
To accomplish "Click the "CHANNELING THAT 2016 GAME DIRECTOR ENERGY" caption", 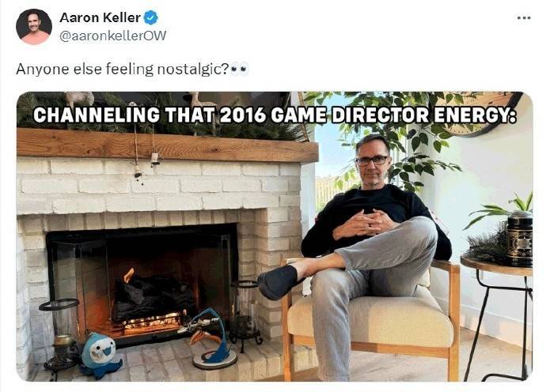I will click(275, 115).
